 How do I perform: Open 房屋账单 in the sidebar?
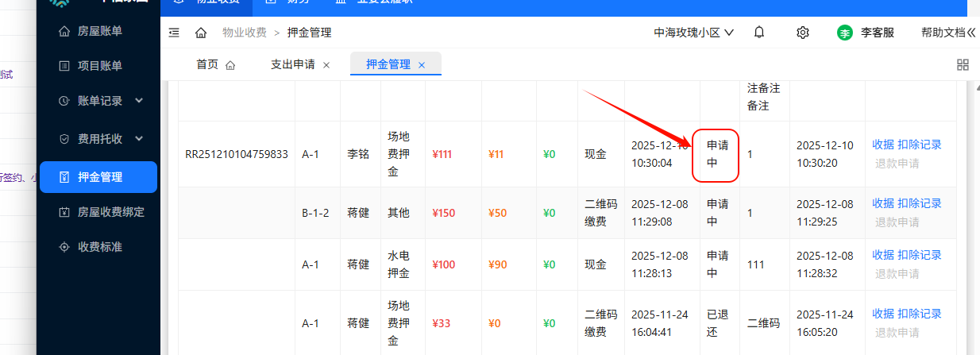click(x=100, y=31)
